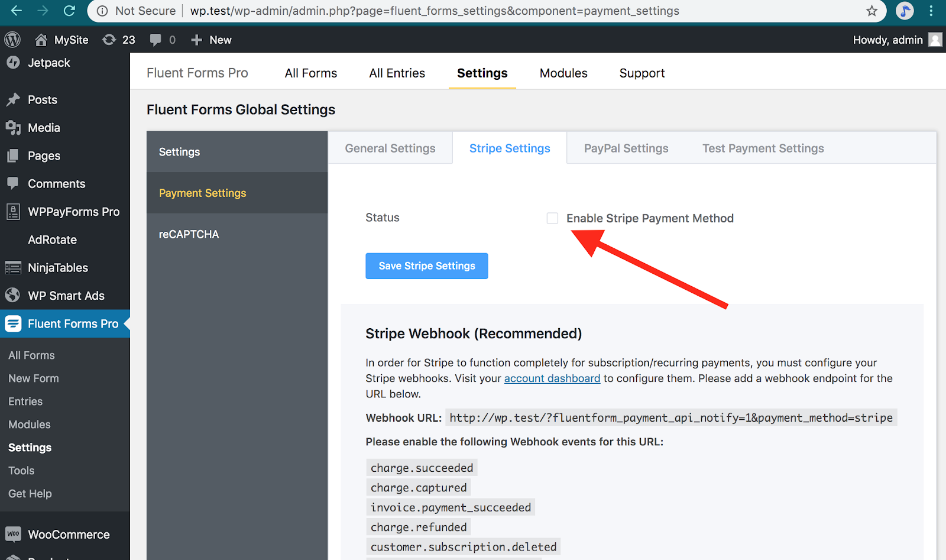Click the admin user avatar
The width and height of the screenshot is (946, 560).
pyautogui.click(x=935, y=40)
